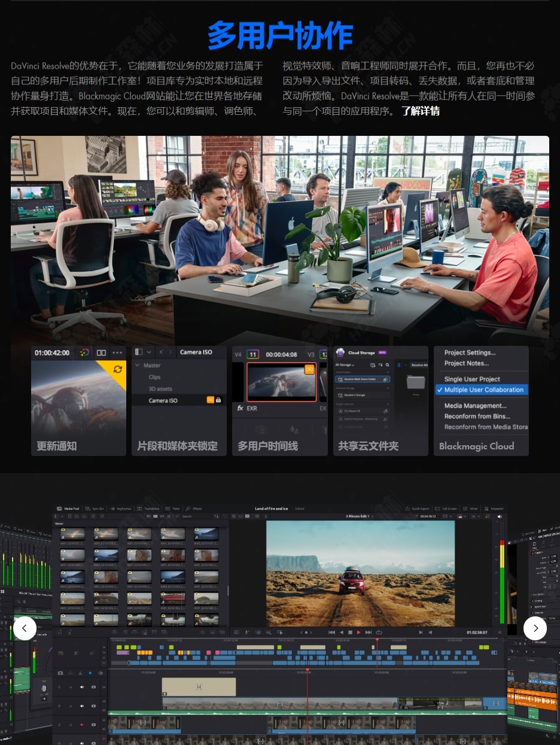The width and height of the screenshot is (560, 745).
Task: Click the play reverse button under viewer
Action: point(342,632)
